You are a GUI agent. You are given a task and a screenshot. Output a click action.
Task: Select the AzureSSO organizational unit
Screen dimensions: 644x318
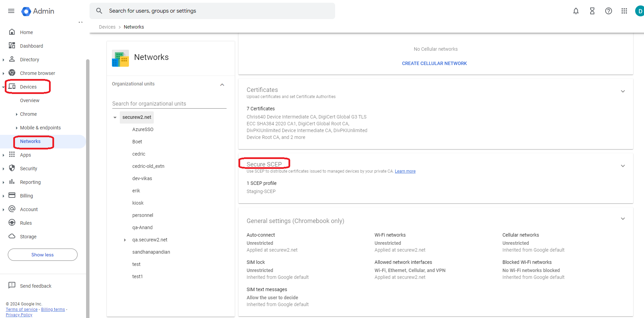click(x=143, y=129)
